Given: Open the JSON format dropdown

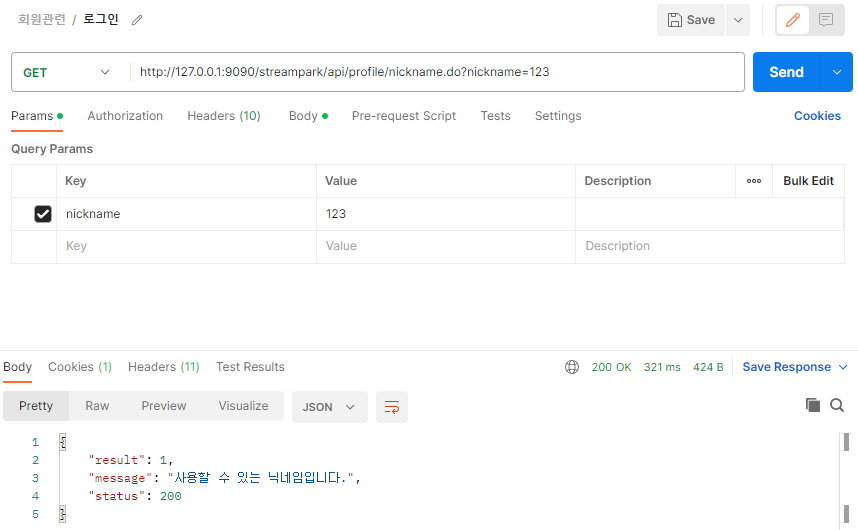Looking at the screenshot, I should (329, 407).
